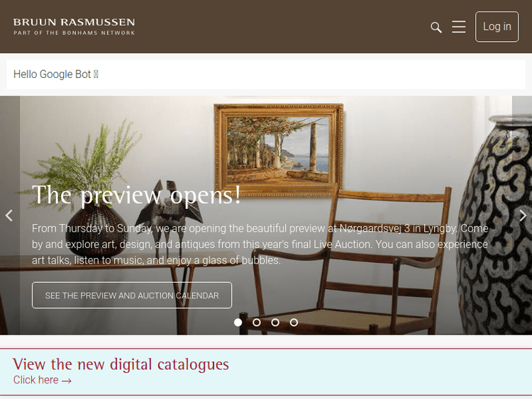Select the third carousel dot
This screenshot has height=399, width=532.
(x=275, y=322)
